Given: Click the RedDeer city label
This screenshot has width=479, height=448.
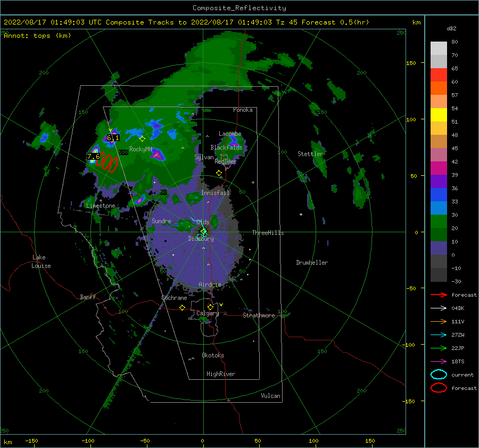Looking at the screenshot, I should pyautogui.click(x=226, y=161).
